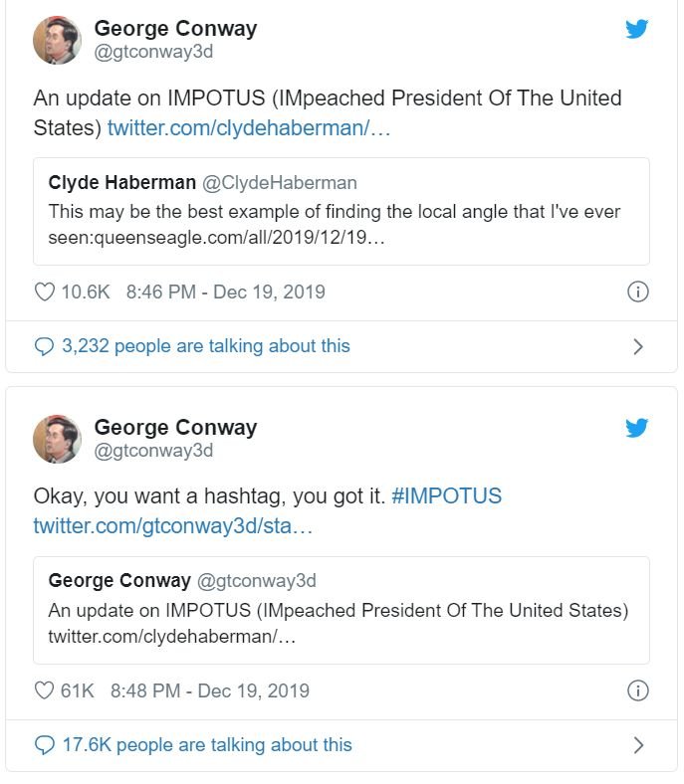Click reply bubble icon beside 3,232 people
Screen dimensions: 684x784
pos(44,346)
